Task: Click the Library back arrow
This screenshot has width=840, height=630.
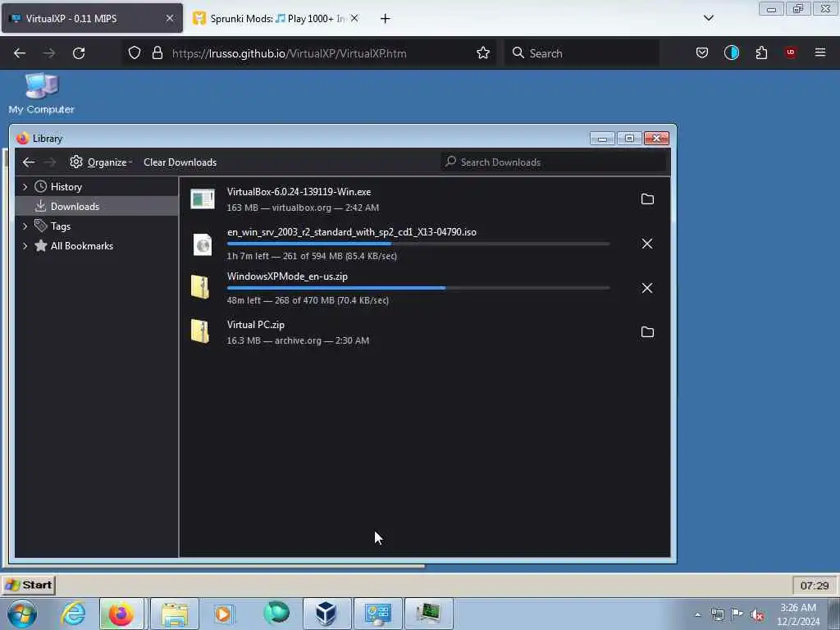Action: click(x=29, y=162)
